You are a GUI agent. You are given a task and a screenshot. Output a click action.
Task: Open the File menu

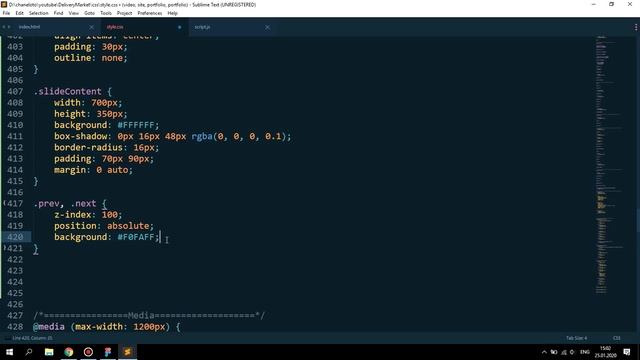point(6,13)
